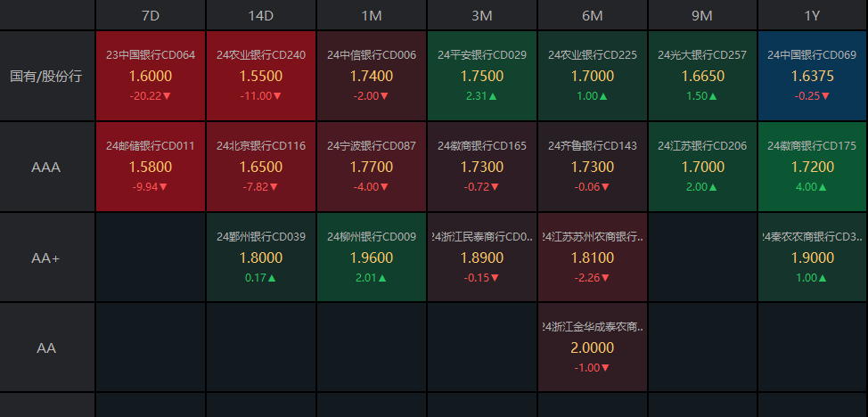Click the 24邮储银行CD011 link
Screen dimensions: 868x417
[x=151, y=146]
